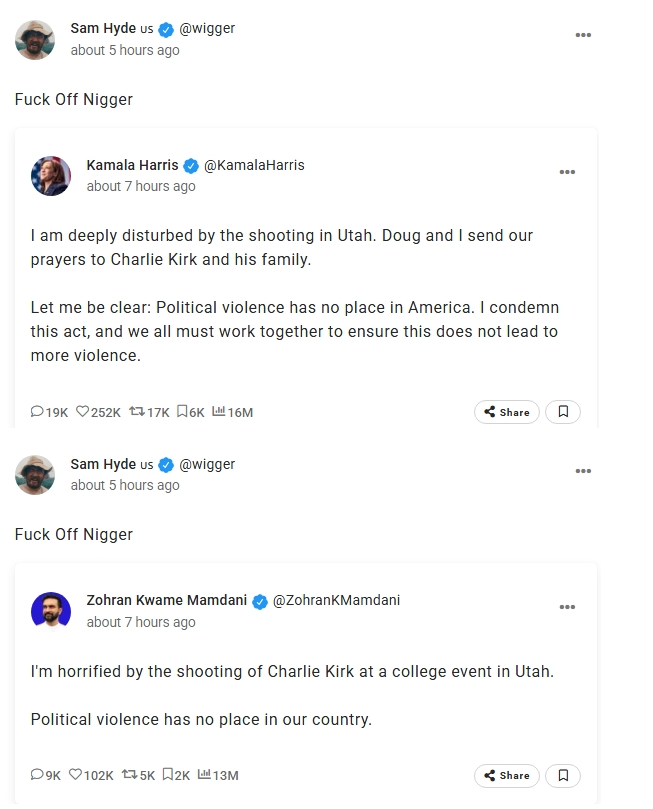
Task: Toggle the bookmark button beside Share on Harris's post
Action: (563, 412)
